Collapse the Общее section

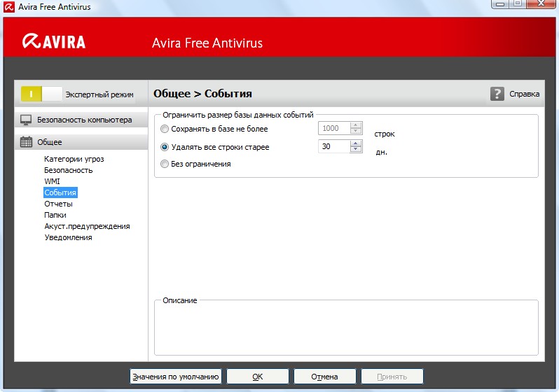click(x=81, y=142)
